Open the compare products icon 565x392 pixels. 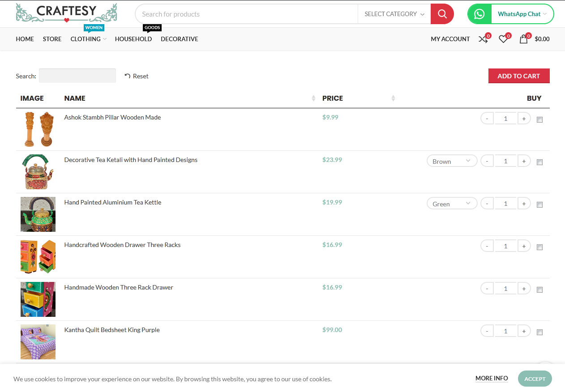[x=483, y=39]
